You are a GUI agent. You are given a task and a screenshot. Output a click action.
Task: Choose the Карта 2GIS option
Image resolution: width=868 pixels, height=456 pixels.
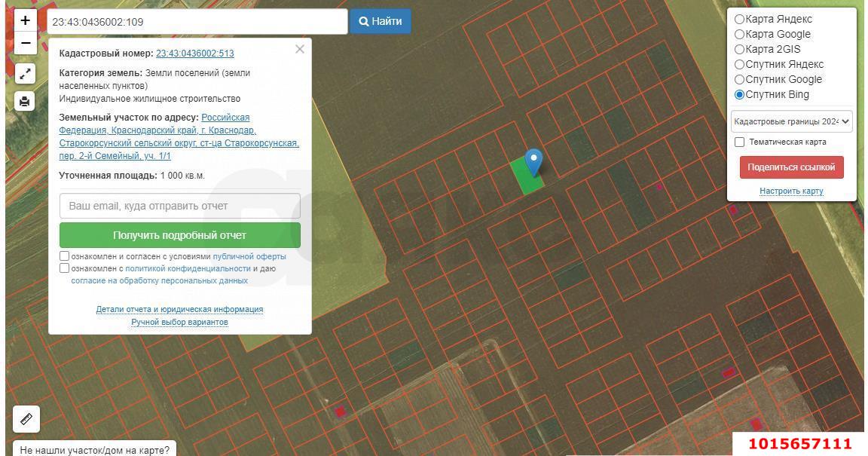(x=740, y=50)
